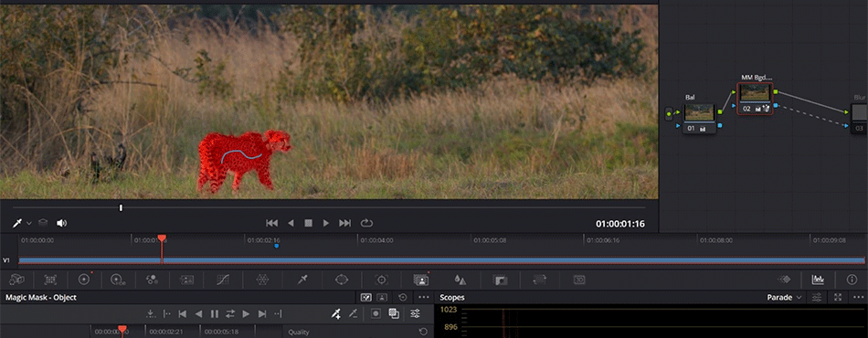
Task: Open the Key palette
Action: pos(501,280)
